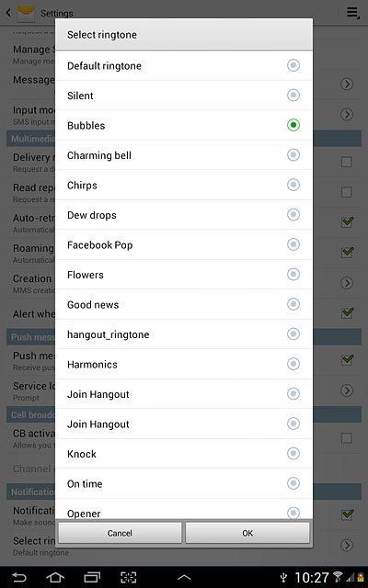Choose hangout_ringtone from the list
The image size is (368, 588).
point(184,334)
